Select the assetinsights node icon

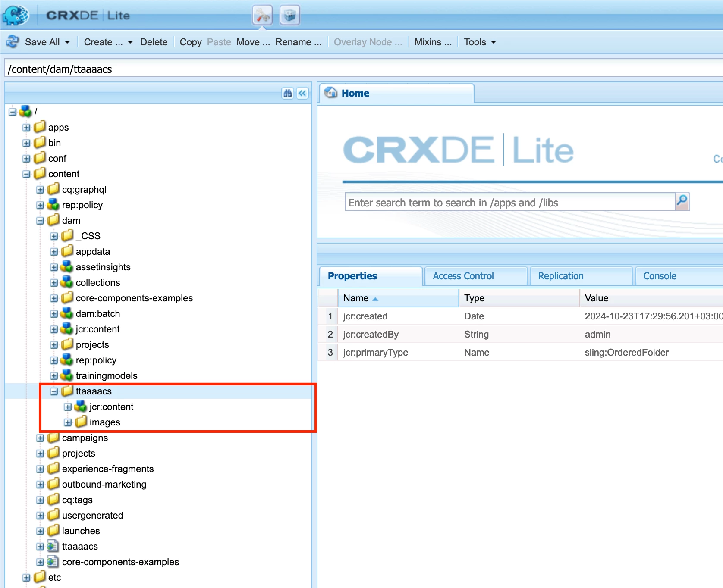[67, 266]
